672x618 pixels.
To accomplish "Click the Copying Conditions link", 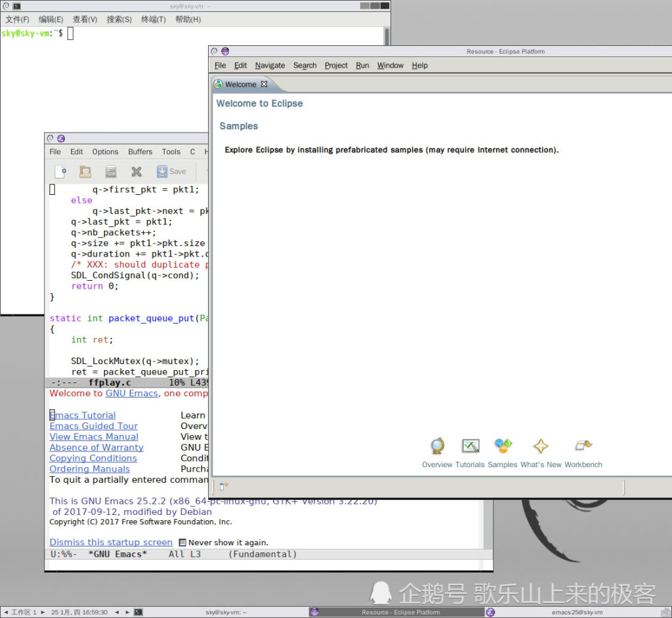I will coord(93,458).
